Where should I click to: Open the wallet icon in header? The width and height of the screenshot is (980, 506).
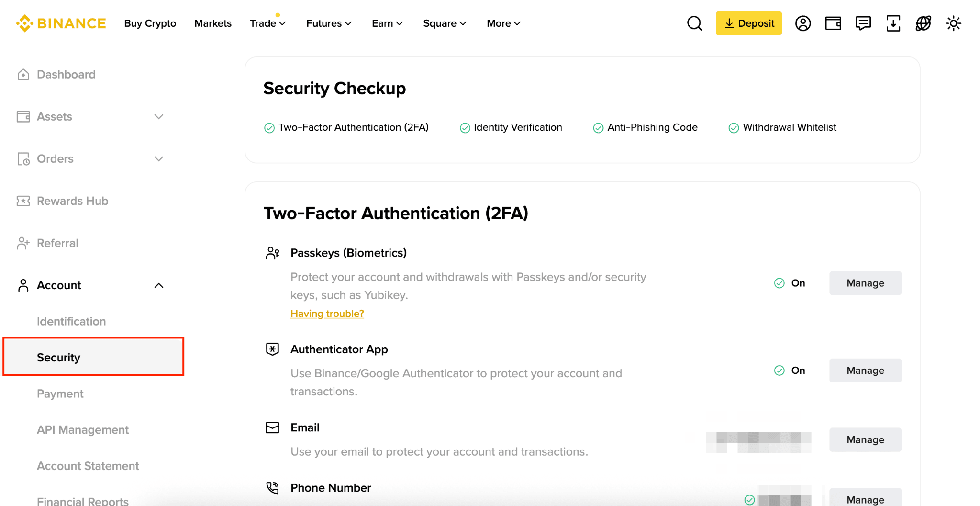click(833, 23)
